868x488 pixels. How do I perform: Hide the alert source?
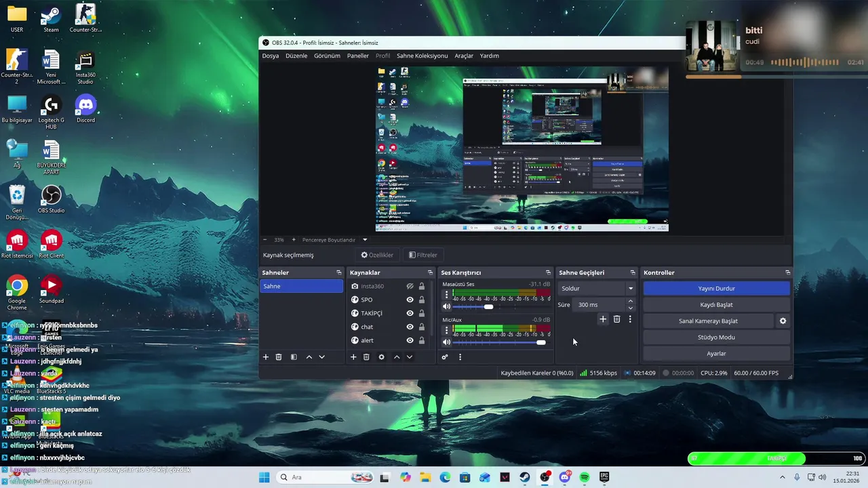point(410,340)
